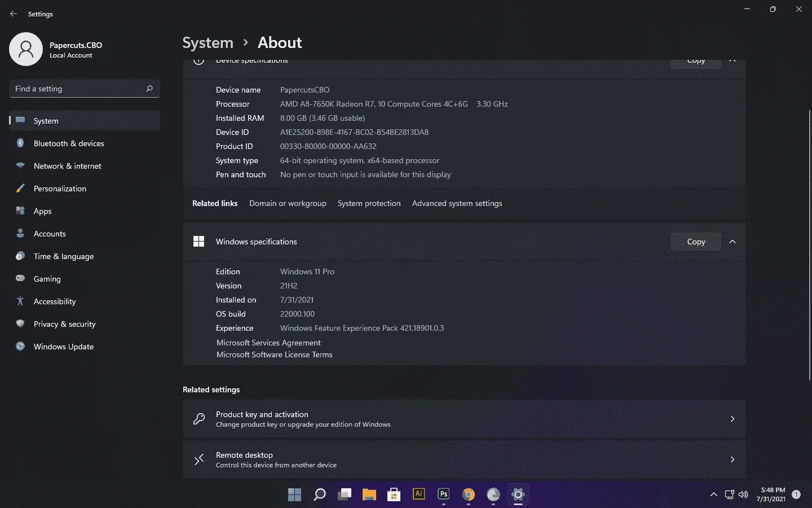Click the edition value Windows 11 Pro
The image size is (812, 508).
tap(307, 271)
